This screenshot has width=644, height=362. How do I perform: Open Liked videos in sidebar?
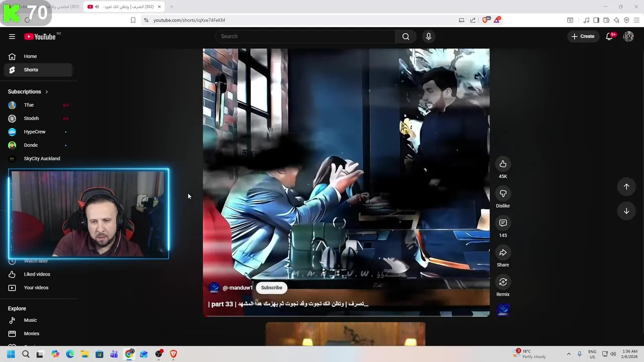coord(38,274)
